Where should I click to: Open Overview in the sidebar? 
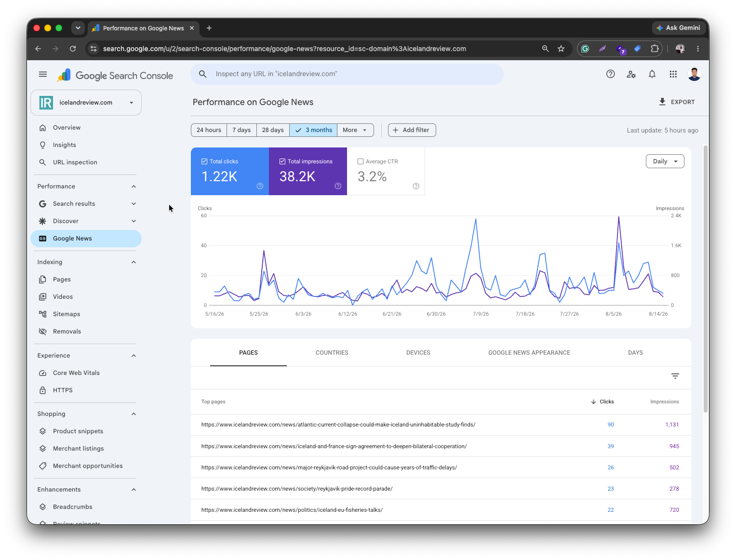[x=86, y=128]
